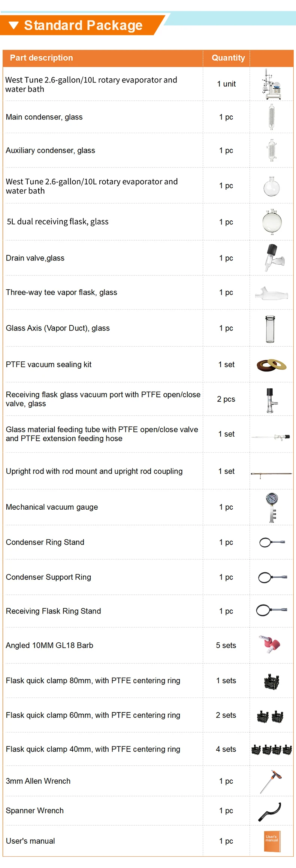Click the Quantity column header
Viewport: 296px width, 868px height.
(x=228, y=58)
